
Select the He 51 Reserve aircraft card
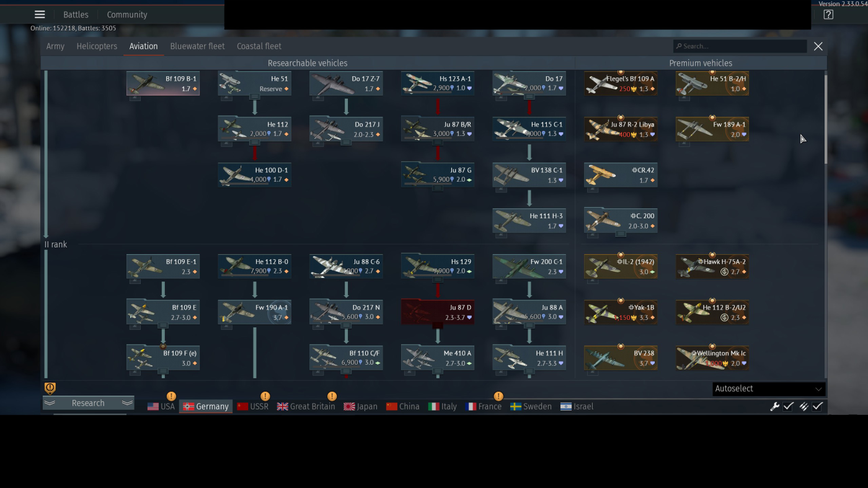[x=255, y=83]
